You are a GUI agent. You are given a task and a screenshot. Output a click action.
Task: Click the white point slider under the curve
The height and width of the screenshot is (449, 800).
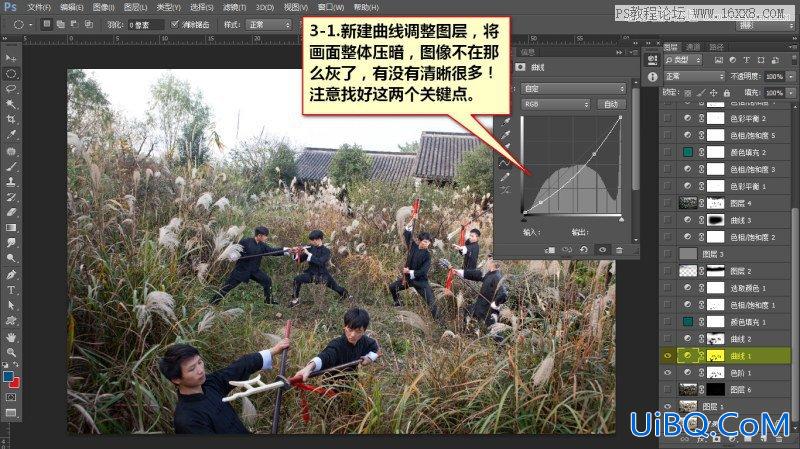click(621, 219)
